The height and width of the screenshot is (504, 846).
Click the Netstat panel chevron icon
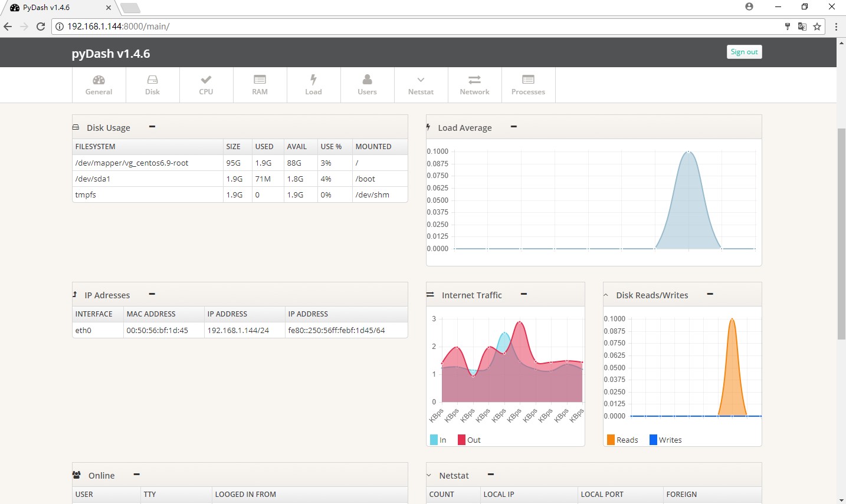click(429, 476)
